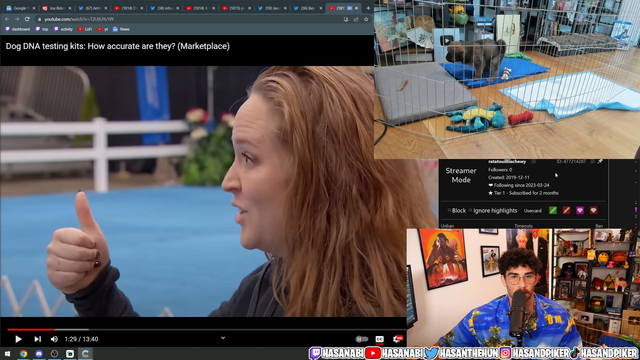Image resolution: width=640 pixels, height=360 pixels.
Task: Open the share page icon in address bar
Action: coord(356,19)
